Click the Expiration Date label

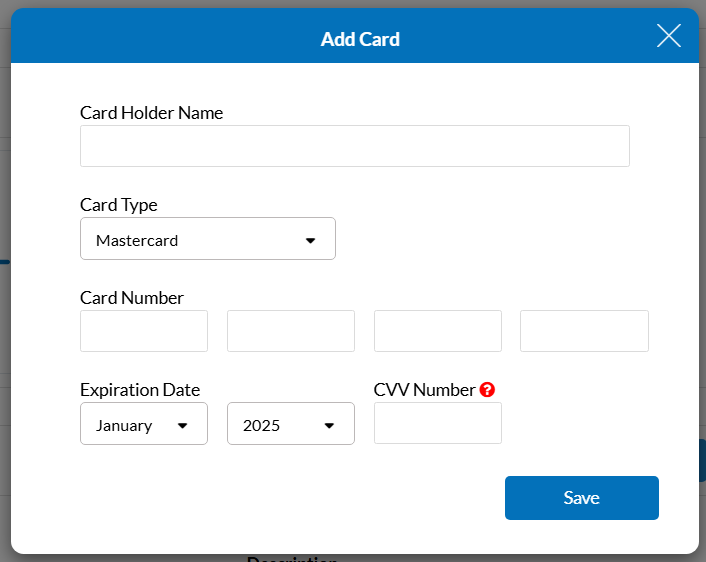tap(140, 390)
